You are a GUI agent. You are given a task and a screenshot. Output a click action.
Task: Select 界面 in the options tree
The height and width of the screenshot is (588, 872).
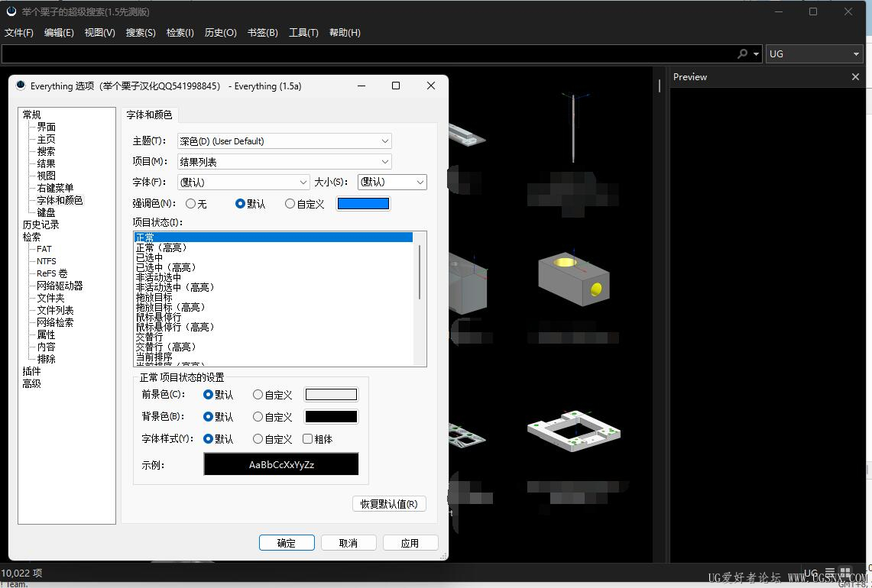[x=46, y=127]
